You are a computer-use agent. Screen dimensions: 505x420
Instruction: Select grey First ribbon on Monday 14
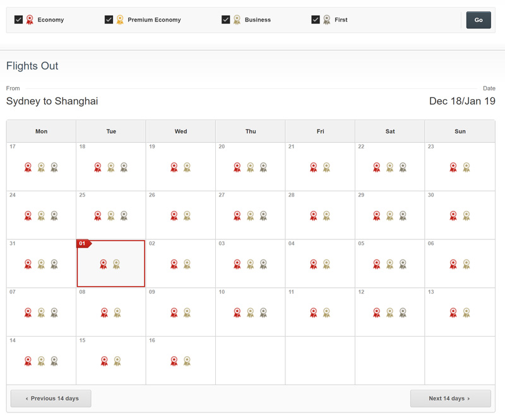coord(54,361)
